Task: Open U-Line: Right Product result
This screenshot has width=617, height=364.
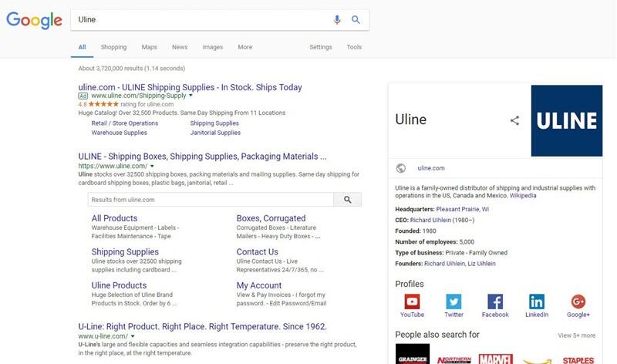Action: pos(202,327)
